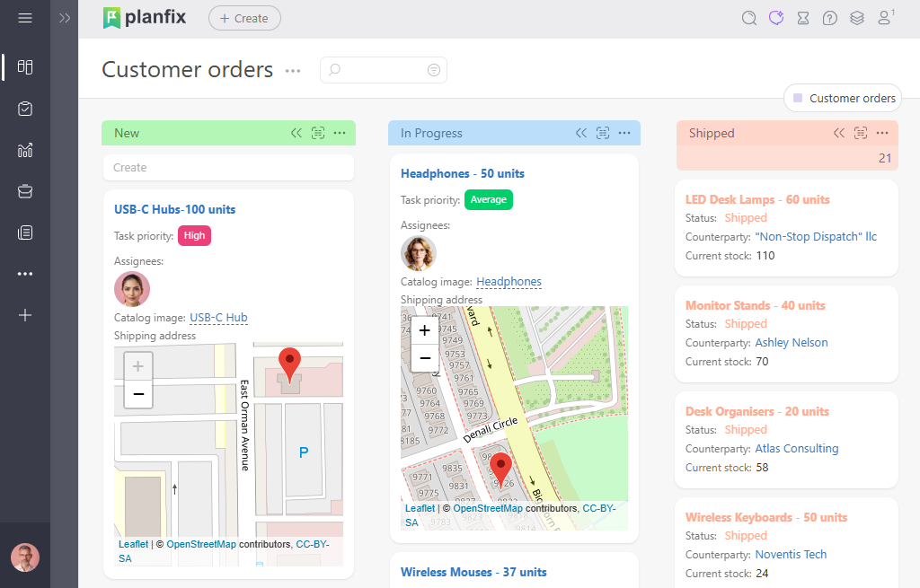This screenshot has width=920, height=588.
Task: Open LED Desk Lamps - 60 units task
Action: pyautogui.click(x=757, y=199)
